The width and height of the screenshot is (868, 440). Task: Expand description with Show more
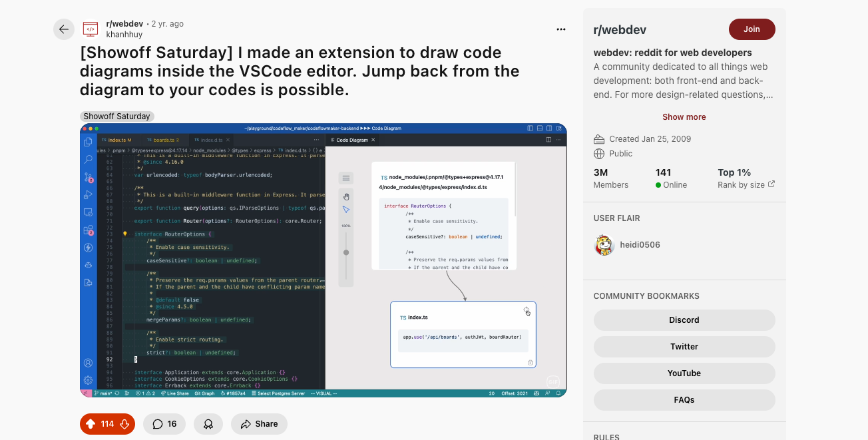[x=684, y=116]
